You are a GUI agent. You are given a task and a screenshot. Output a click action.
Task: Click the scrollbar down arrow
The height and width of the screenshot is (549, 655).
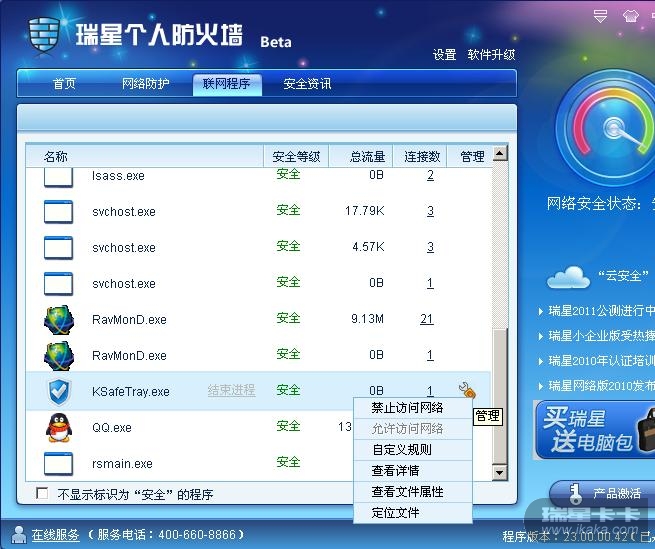coord(500,473)
